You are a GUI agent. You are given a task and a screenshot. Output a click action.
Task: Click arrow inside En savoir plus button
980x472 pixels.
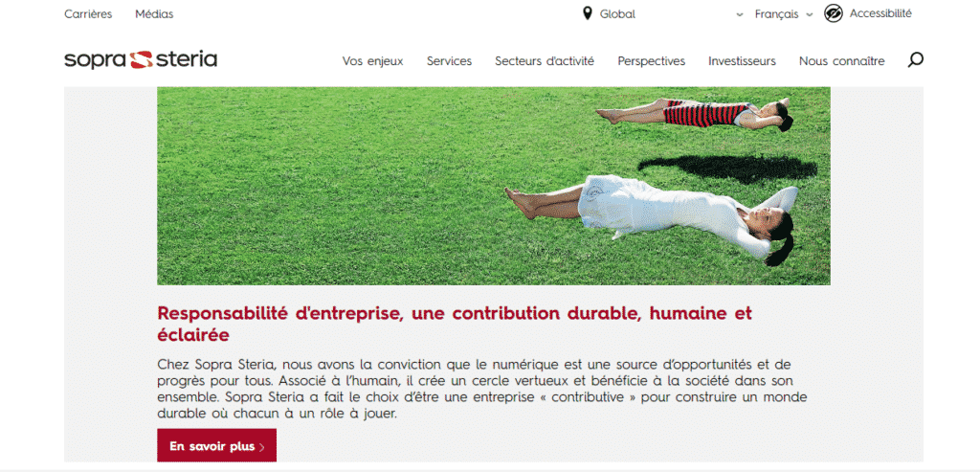pos(261,447)
